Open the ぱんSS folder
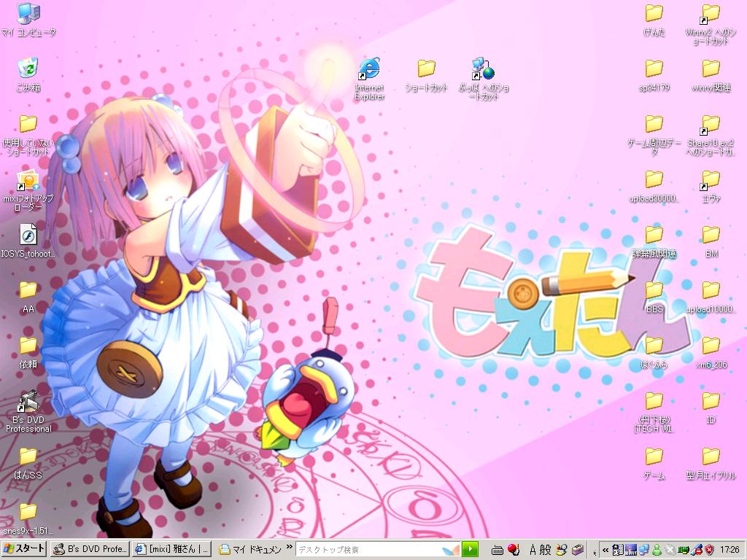Viewport: 747px width, 560px height. pyautogui.click(x=28, y=463)
